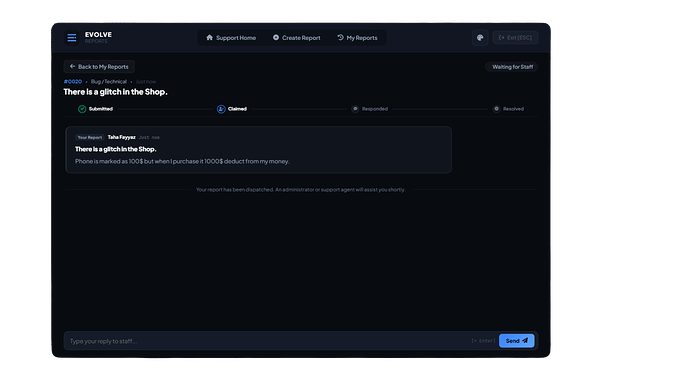
Task: Click the Resolved step label
Action: point(513,109)
